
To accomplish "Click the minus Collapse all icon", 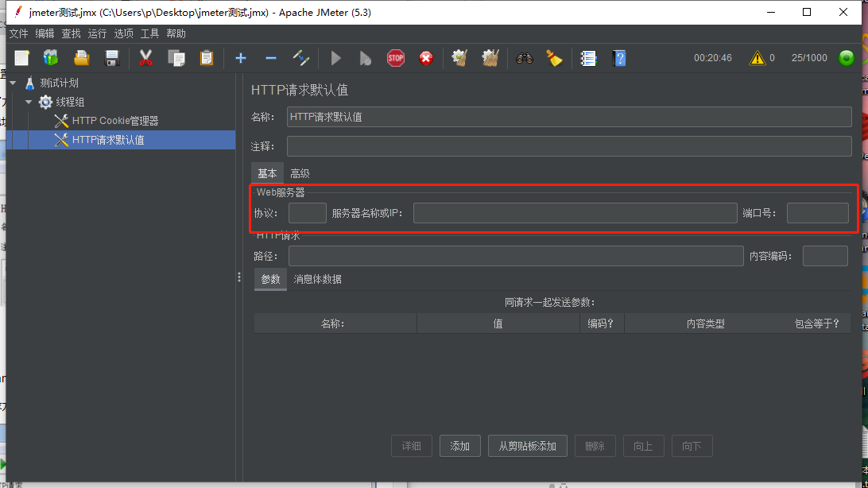I will click(271, 58).
